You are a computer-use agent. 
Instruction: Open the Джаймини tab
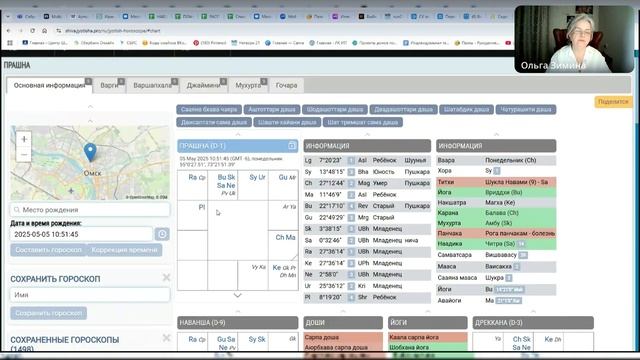[203, 85]
